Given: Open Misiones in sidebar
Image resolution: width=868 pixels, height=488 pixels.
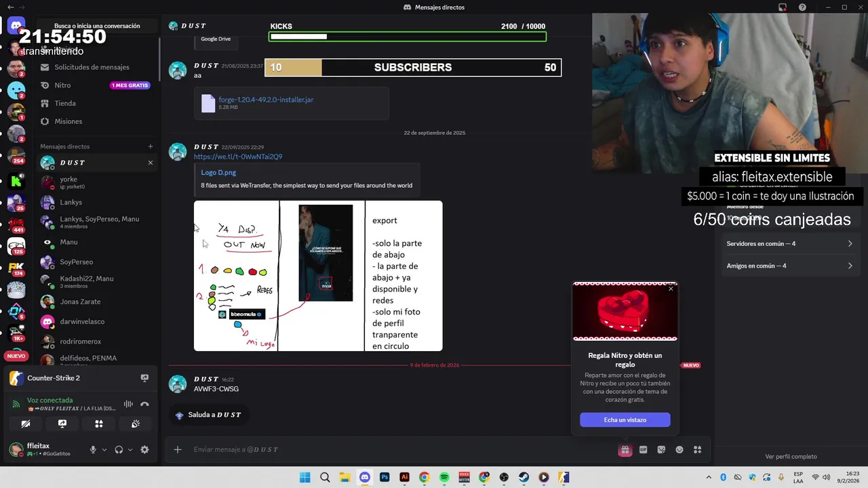Looking at the screenshot, I should point(96,121).
